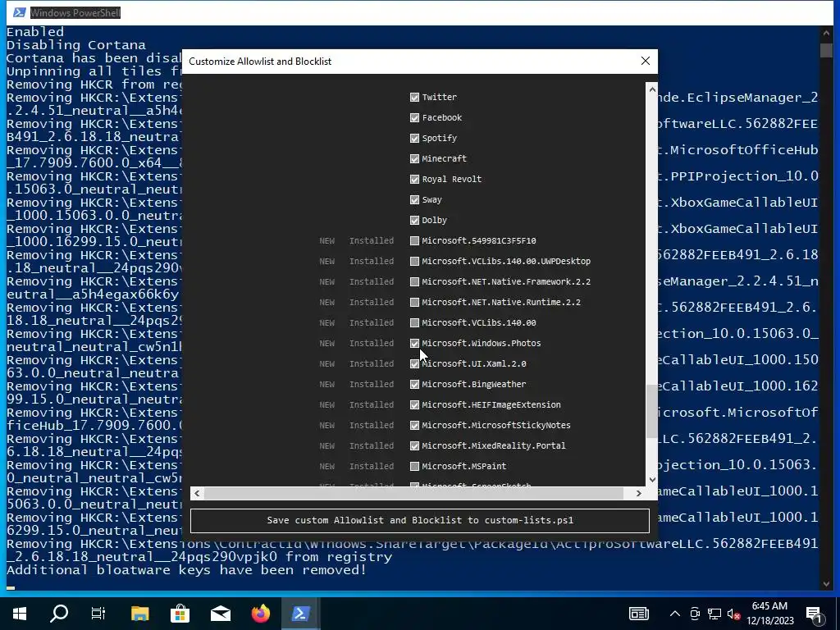
Task: Click horizontal scrollbar left arrow in dialog
Action: click(197, 493)
